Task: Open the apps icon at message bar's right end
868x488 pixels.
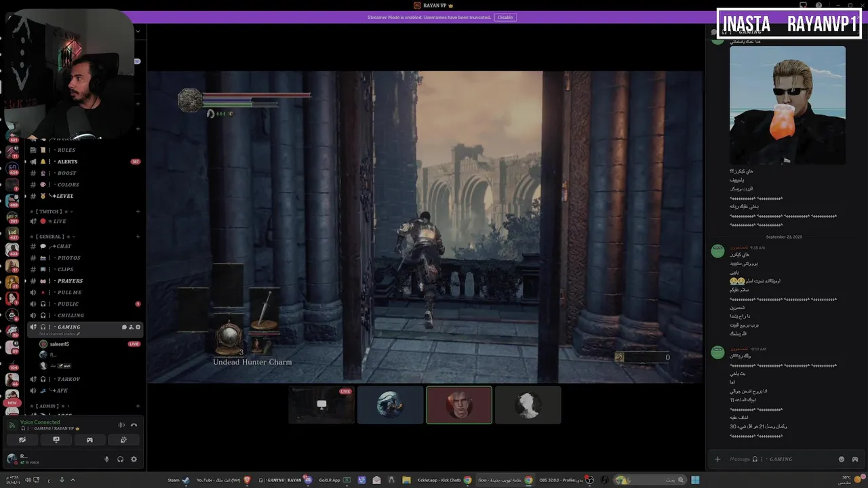Action: pyautogui.click(x=855, y=459)
